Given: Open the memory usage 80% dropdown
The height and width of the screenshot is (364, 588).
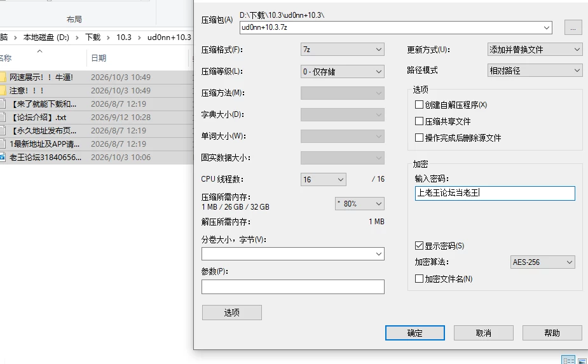Looking at the screenshot, I should pyautogui.click(x=360, y=203).
